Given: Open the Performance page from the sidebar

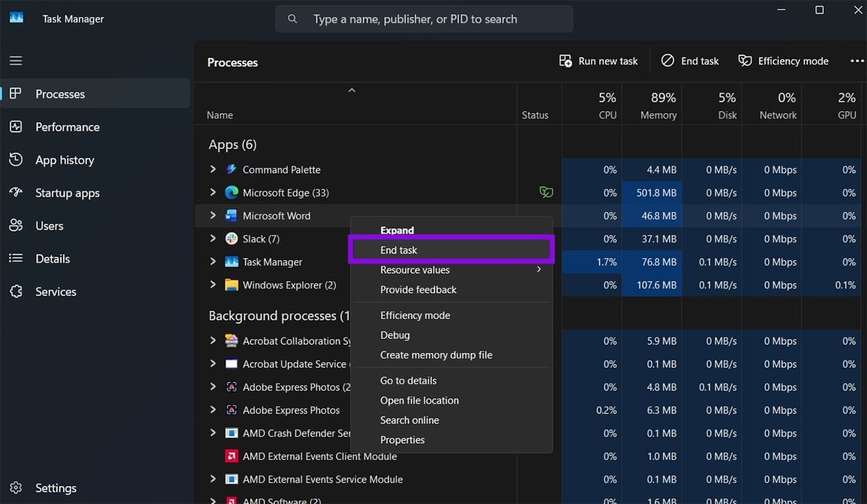Looking at the screenshot, I should tap(96, 127).
